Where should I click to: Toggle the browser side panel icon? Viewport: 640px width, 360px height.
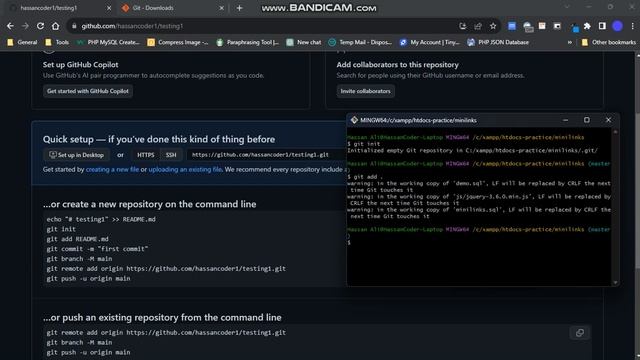[x=602, y=26]
